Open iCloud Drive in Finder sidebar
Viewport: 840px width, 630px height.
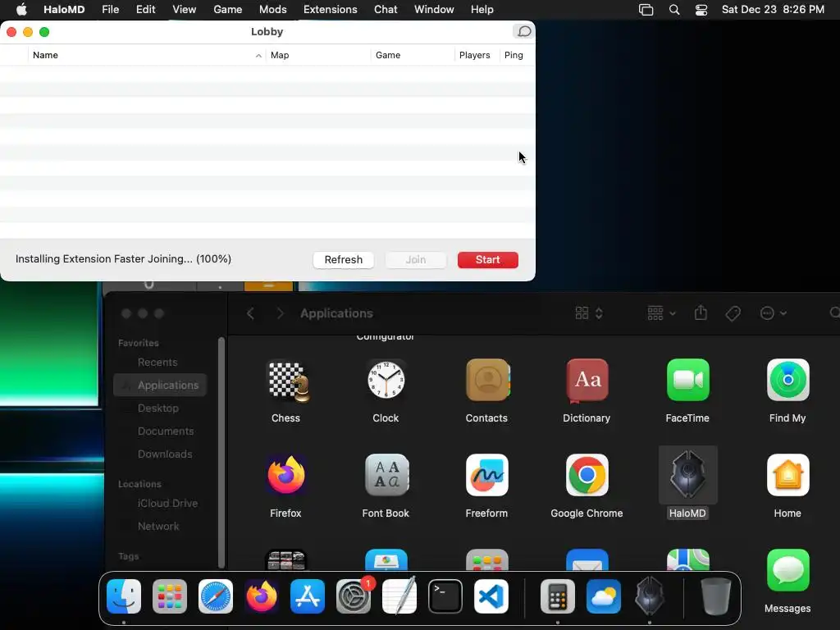167,504
